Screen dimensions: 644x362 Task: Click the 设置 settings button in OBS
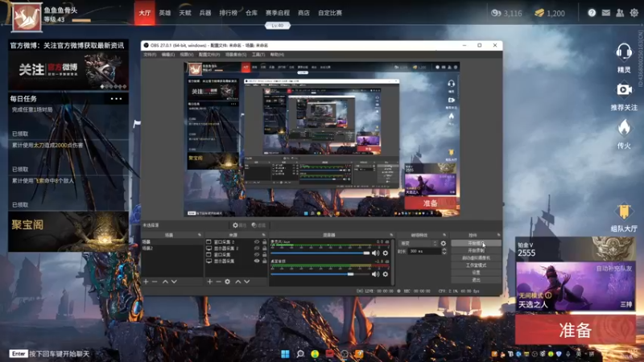pos(476,273)
